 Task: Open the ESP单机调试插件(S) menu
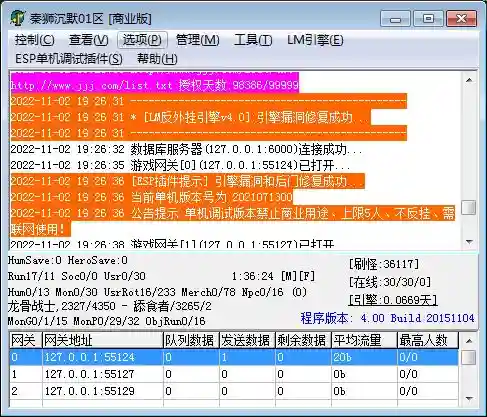point(69,59)
